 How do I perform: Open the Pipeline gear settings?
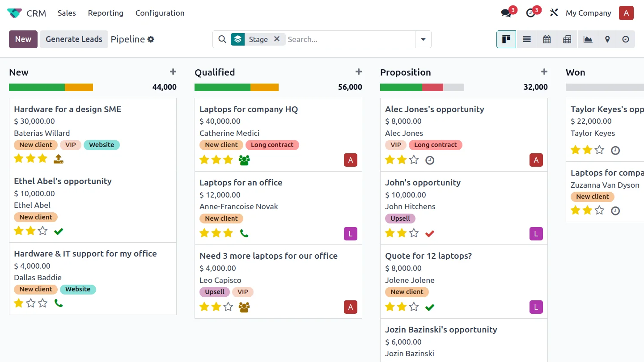(151, 39)
